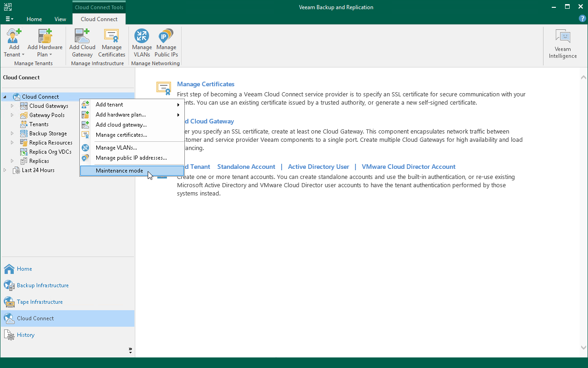Viewport: 588px width, 368px height.
Task: Click the Cloud Connect tree root icon
Action: tap(17, 97)
